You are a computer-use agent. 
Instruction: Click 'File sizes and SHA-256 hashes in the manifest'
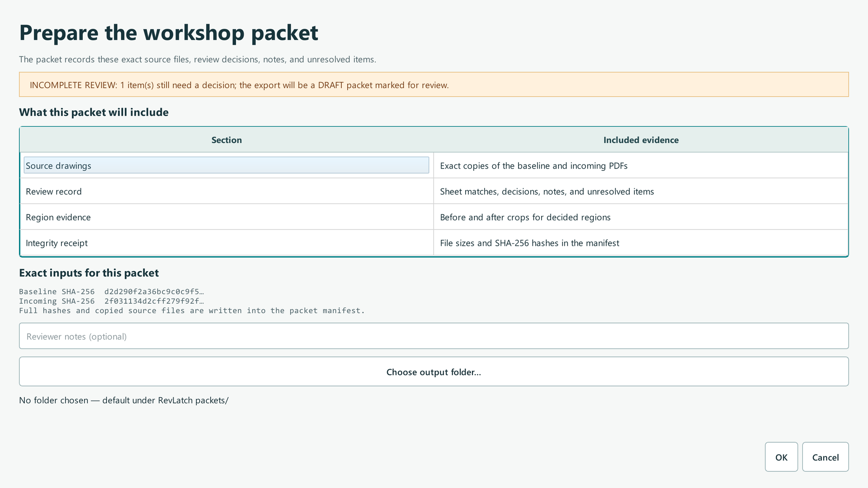(529, 243)
